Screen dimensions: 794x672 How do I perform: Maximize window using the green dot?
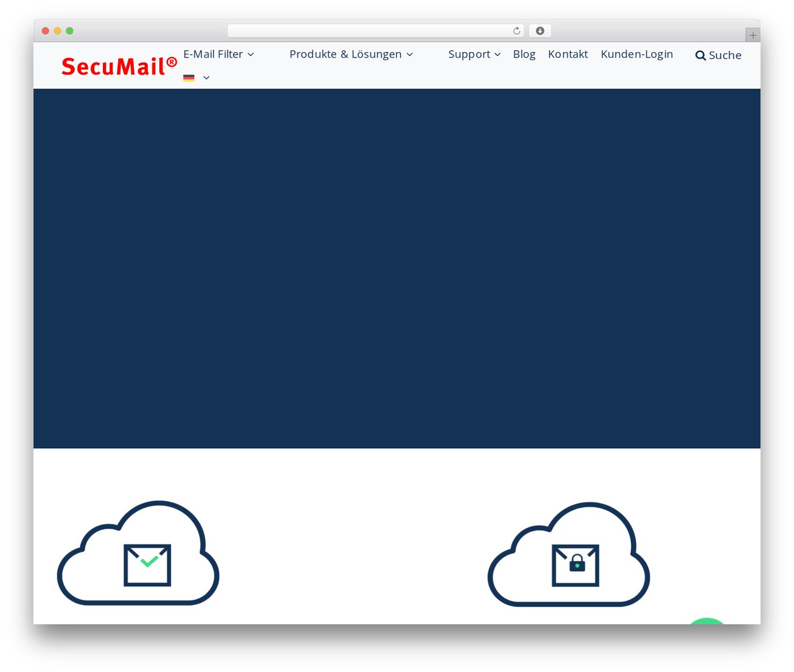pos(69,31)
